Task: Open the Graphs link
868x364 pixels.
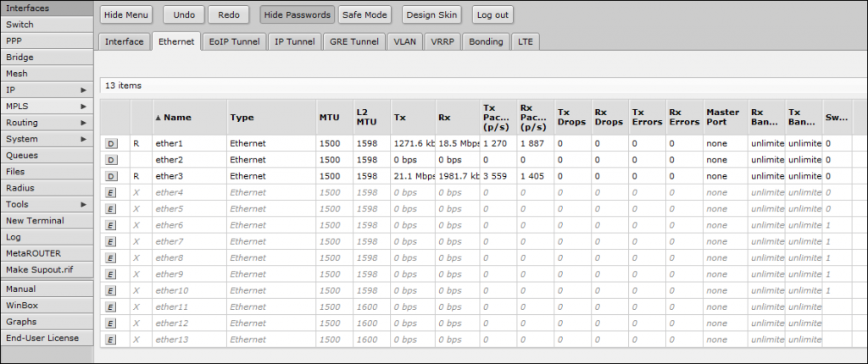Action: 47,322
